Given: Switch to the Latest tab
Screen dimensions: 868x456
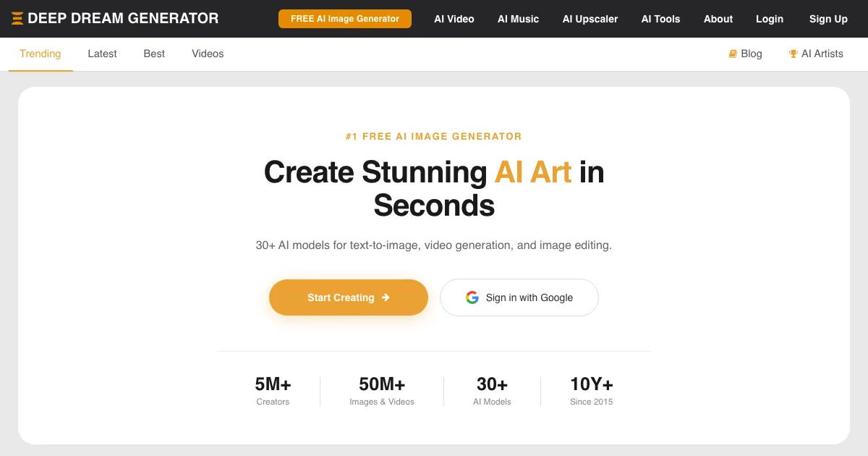Looking at the screenshot, I should click(102, 54).
